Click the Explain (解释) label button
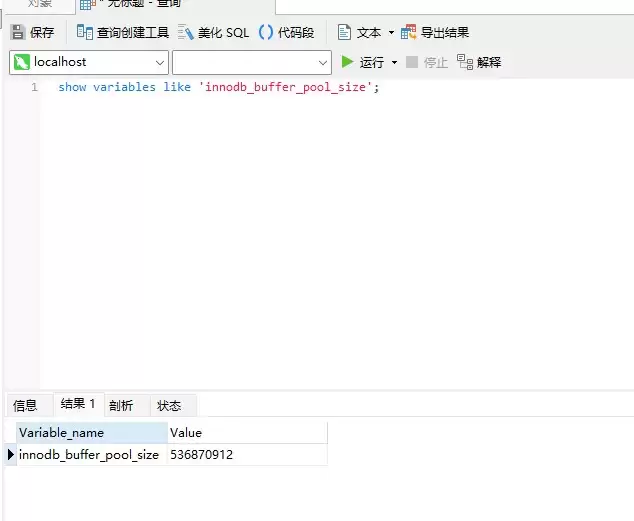Viewport: 634px width, 521px height. [x=489, y=62]
